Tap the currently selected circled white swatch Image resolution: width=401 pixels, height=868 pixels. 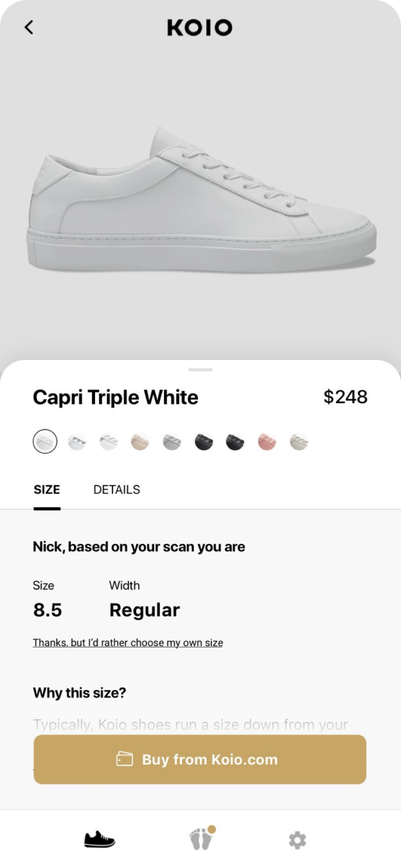pyautogui.click(x=45, y=441)
